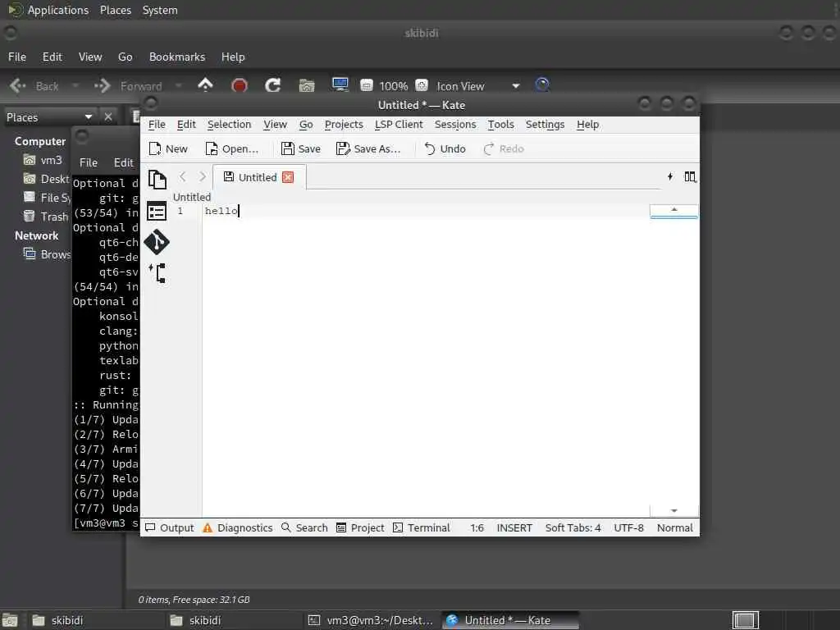Open the Sessions menu in Kate
The image size is (840, 630).
coord(455,125)
